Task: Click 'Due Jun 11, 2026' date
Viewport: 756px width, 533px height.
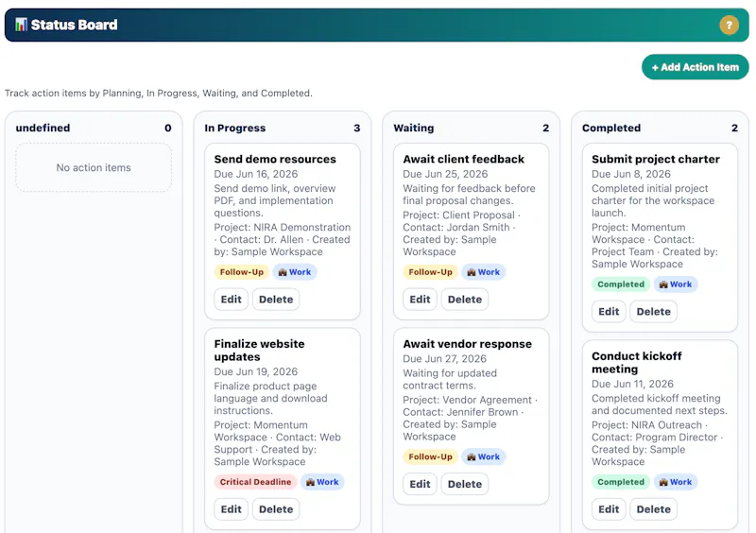Action: pos(632,384)
